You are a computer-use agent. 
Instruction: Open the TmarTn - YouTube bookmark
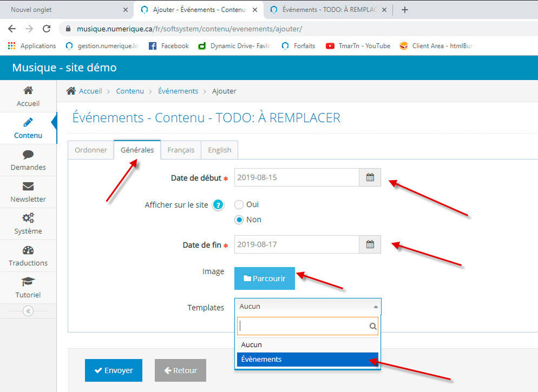[358, 46]
